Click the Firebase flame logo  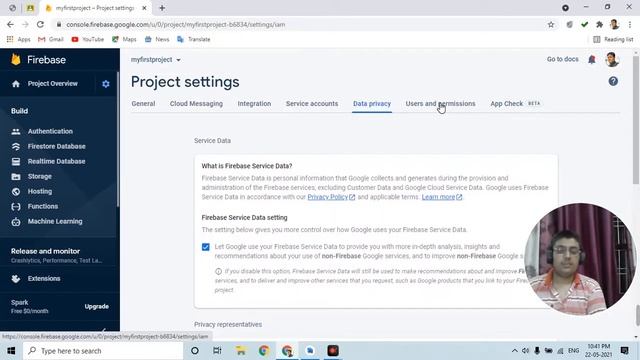click(x=16, y=60)
